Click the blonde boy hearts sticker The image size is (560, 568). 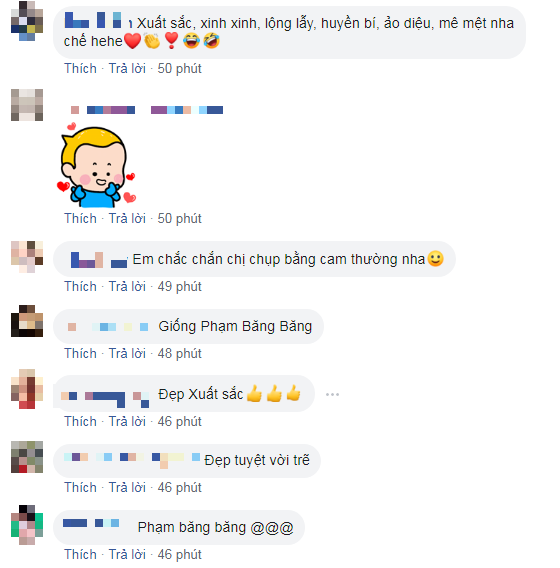[x=96, y=165]
